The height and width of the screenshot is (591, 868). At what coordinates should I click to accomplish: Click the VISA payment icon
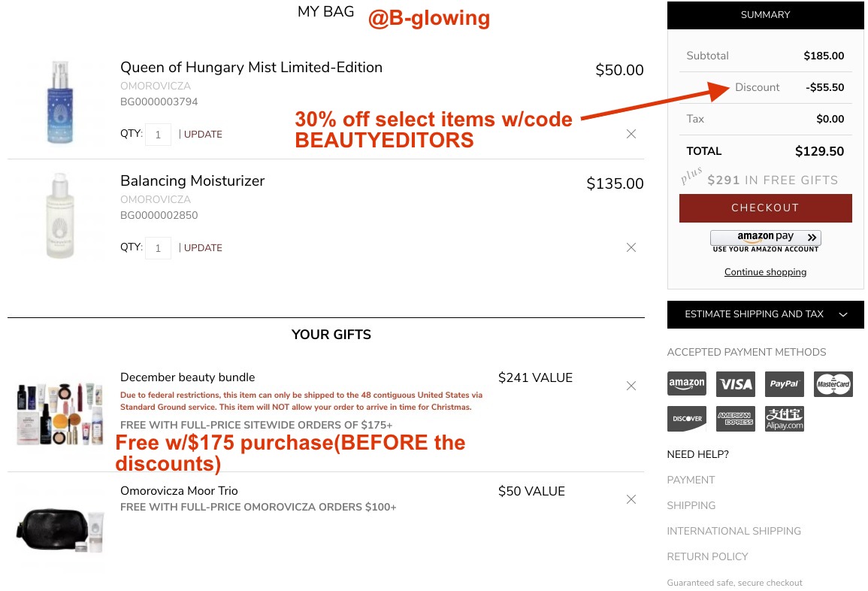pyautogui.click(x=735, y=383)
